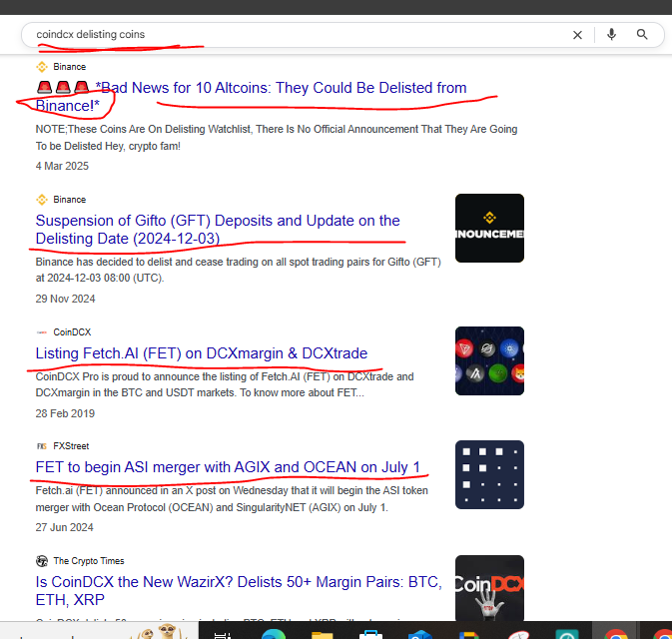Click The Crypto Times favicon icon
This screenshot has height=639, width=672.
click(42, 561)
